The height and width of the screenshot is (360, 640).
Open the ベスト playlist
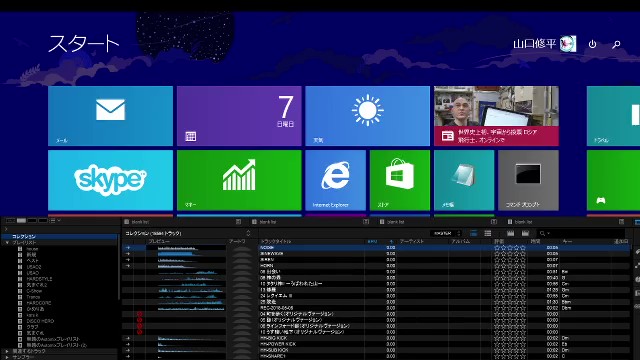pos(33,260)
